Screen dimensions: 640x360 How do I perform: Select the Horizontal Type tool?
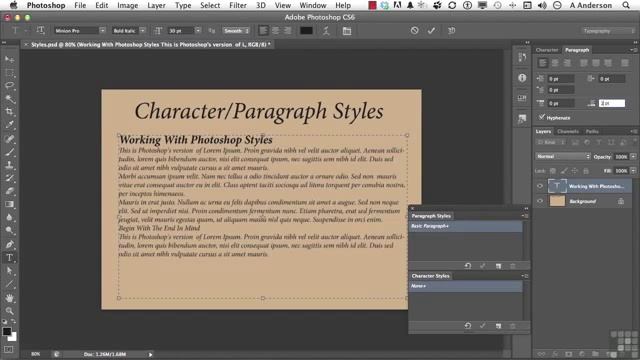point(9,258)
